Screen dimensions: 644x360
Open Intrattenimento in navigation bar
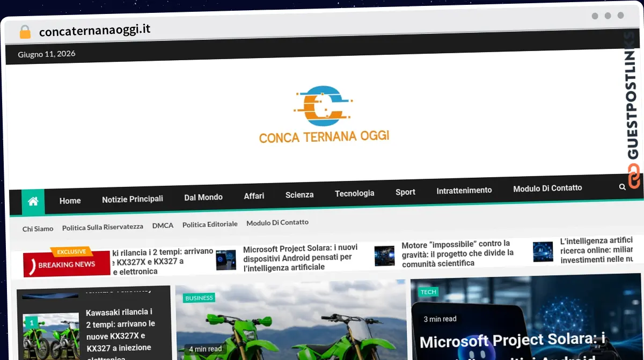[464, 190]
